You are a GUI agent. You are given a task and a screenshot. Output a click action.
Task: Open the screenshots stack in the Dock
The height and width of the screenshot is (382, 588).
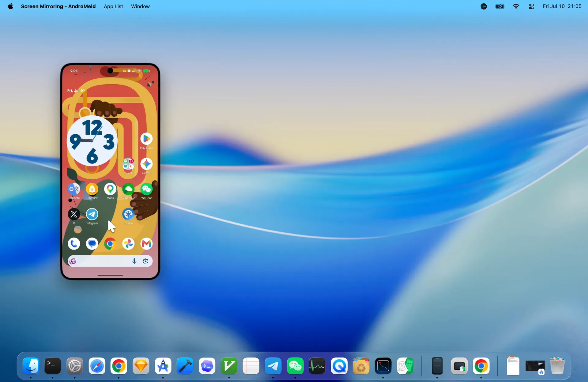pyautogui.click(x=535, y=366)
